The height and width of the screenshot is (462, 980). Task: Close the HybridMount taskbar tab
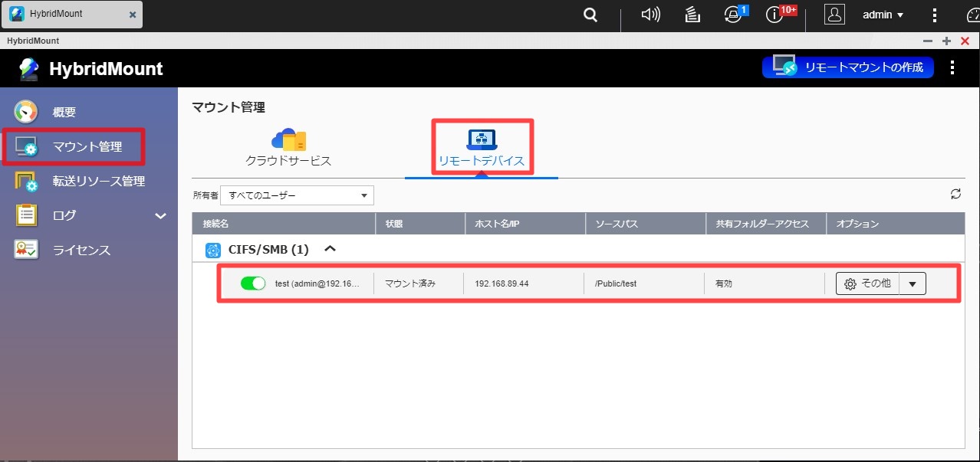coord(133,15)
